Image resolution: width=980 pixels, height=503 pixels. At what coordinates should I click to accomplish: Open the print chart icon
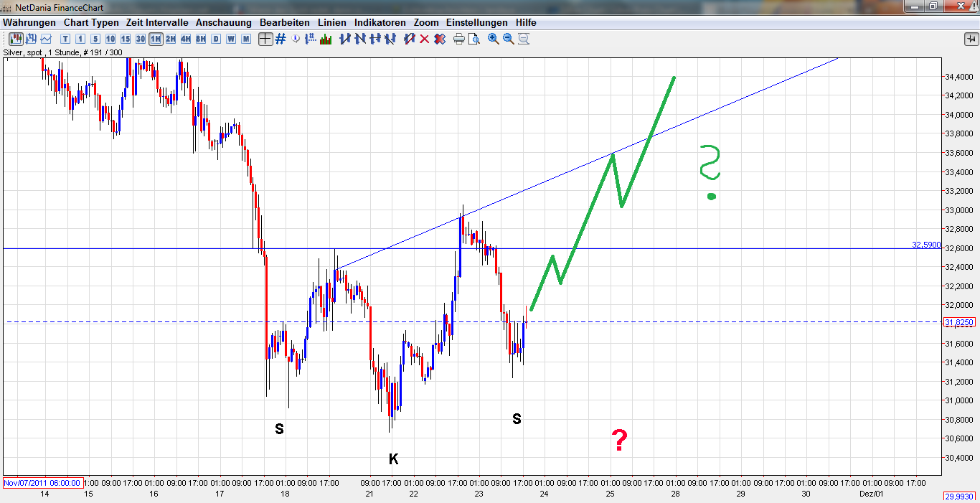[458, 39]
